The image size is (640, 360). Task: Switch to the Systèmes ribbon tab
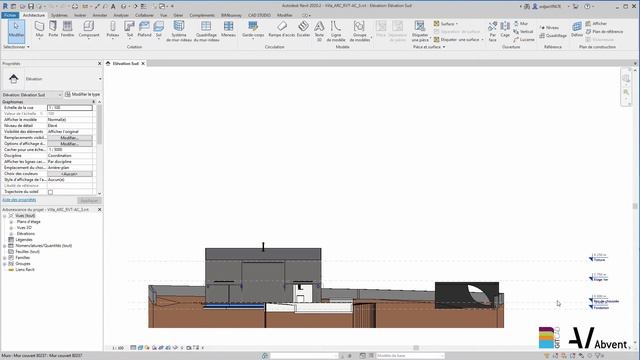tap(59, 15)
